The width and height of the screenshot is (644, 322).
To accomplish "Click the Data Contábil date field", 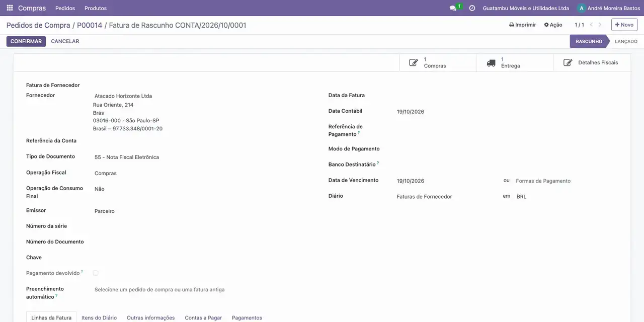I will [x=507, y=112].
